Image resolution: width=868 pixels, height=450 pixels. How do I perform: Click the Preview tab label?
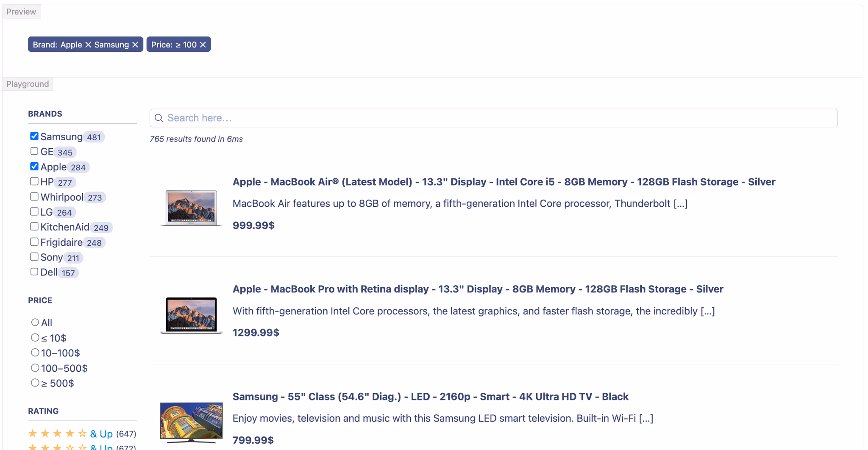point(21,12)
